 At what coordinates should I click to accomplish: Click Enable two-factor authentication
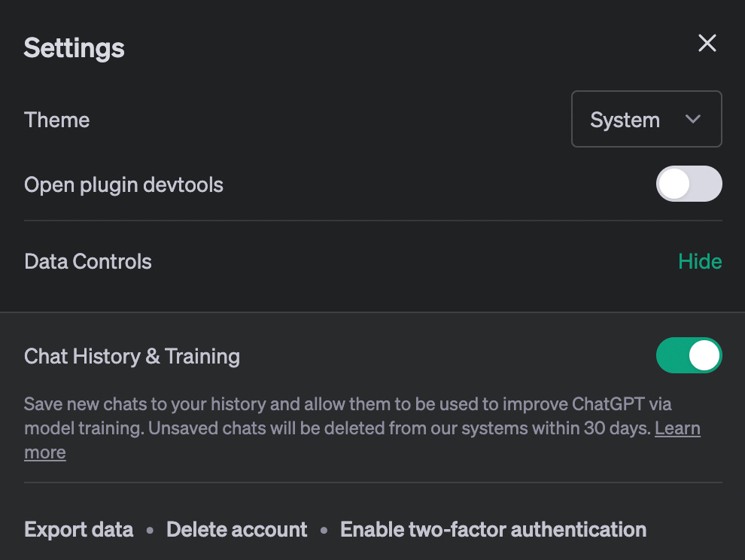[493, 530]
